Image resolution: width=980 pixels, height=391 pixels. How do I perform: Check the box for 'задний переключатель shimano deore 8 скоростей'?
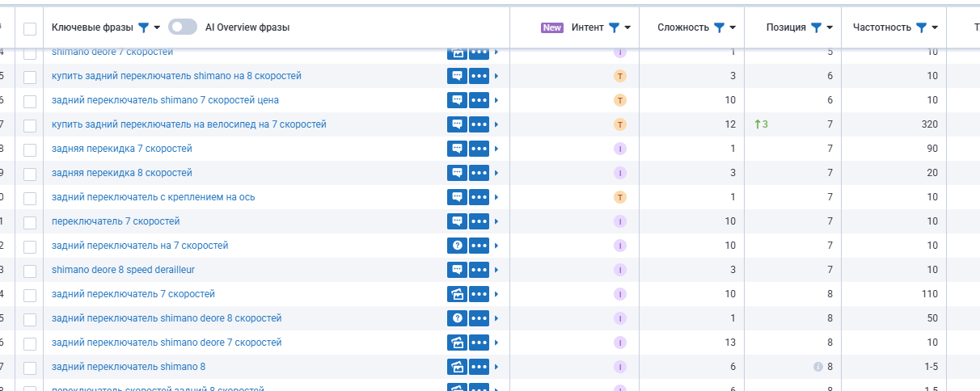(x=30, y=319)
